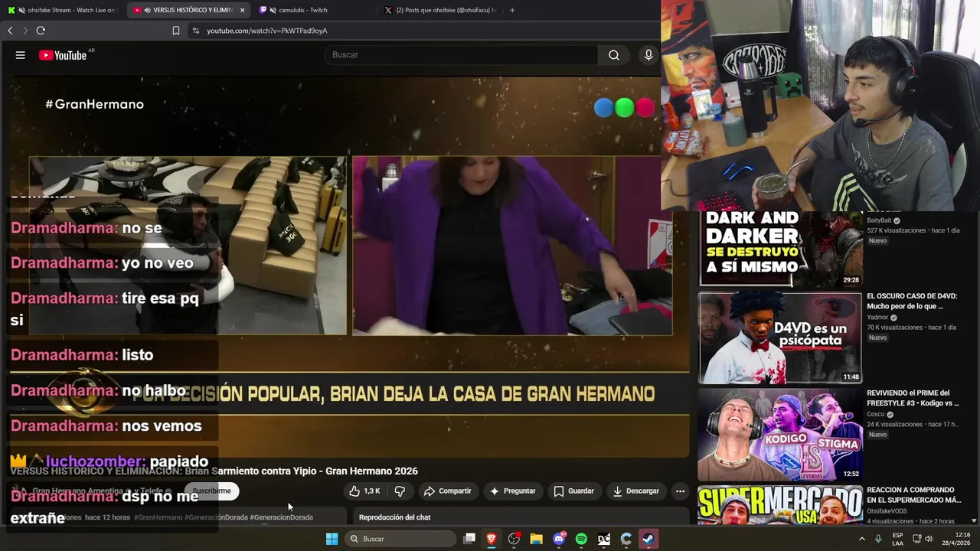
Task: Click the video player frame
Action: tap(350, 268)
